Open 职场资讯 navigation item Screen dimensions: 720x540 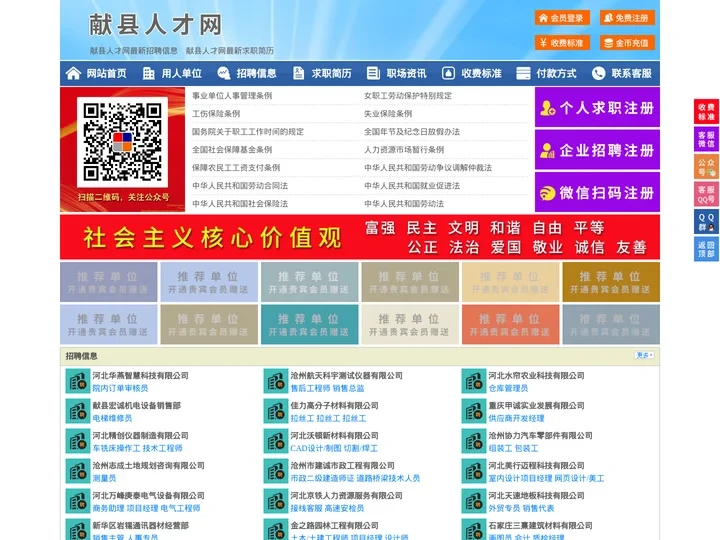pos(406,73)
